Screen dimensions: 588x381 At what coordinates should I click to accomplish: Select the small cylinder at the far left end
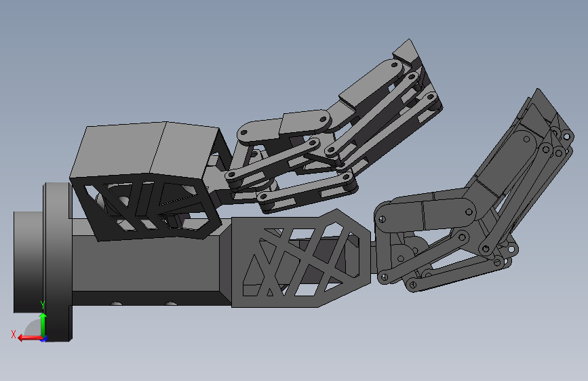(x=28, y=262)
